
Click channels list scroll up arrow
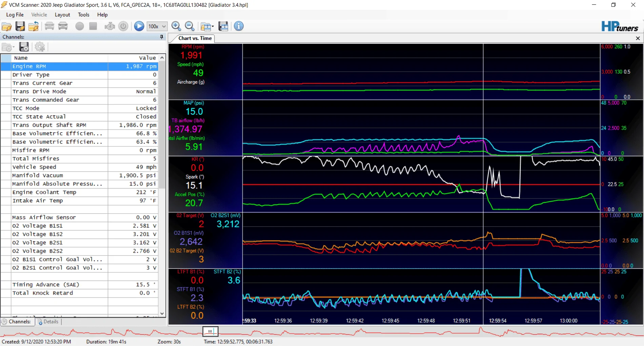(x=162, y=58)
